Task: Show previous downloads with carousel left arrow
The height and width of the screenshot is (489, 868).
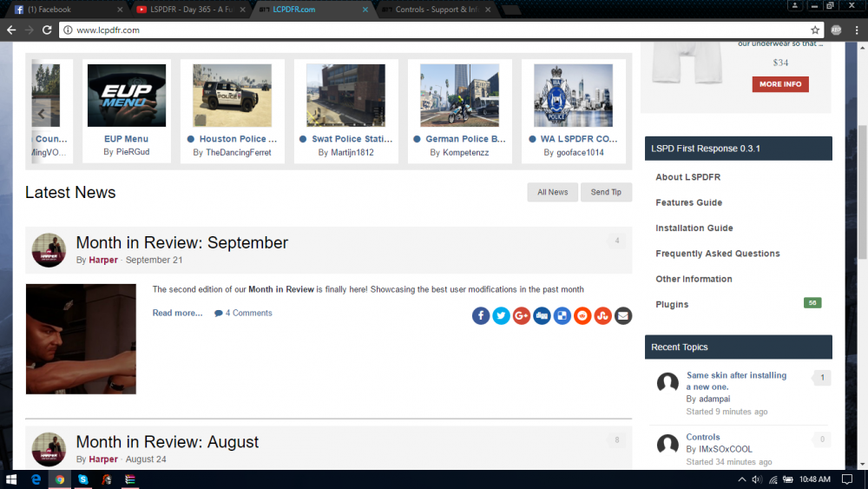Action: tap(42, 115)
